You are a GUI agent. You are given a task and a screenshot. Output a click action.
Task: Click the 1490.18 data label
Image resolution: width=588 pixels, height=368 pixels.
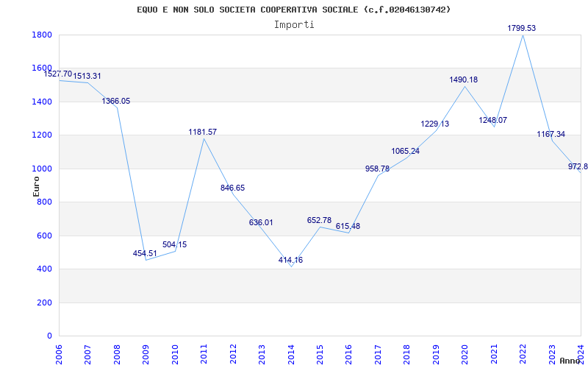[464, 80]
